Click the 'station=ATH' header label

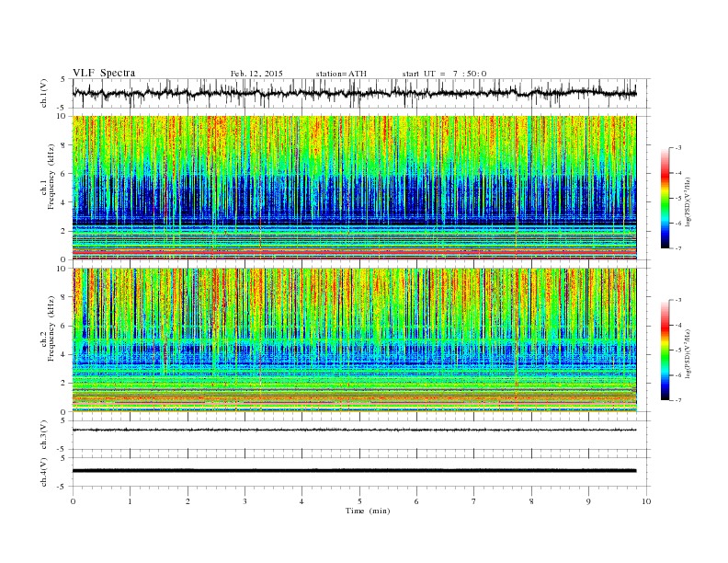point(341,74)
